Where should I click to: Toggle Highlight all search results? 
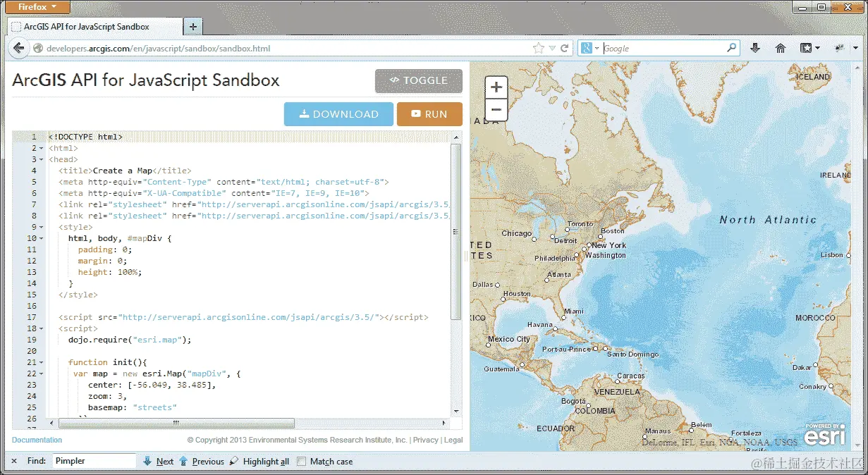266,461
